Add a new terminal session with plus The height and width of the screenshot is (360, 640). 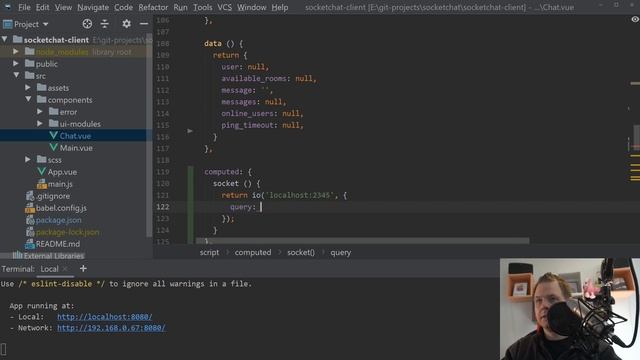pyautogui.click(x=83, y=269)
